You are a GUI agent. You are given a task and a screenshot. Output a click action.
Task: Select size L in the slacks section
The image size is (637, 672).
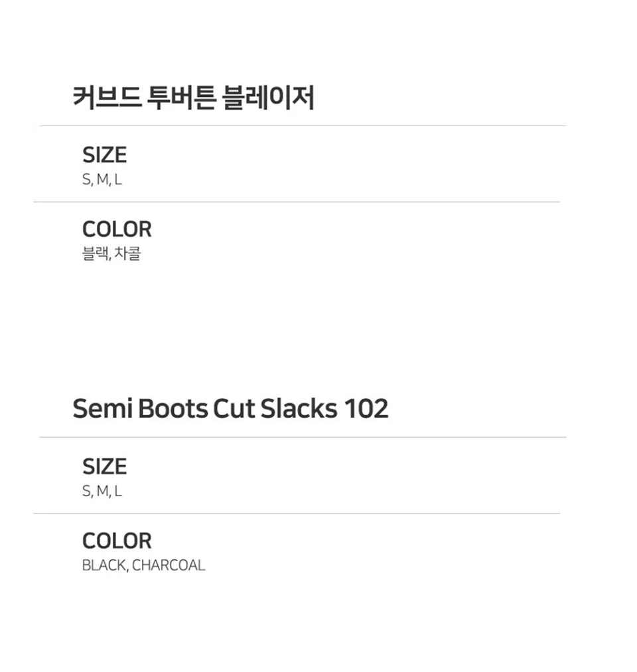118,492
